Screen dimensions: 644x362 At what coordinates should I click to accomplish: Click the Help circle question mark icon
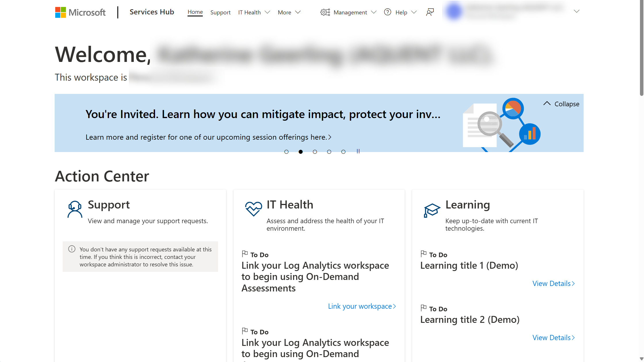point(388,12)
